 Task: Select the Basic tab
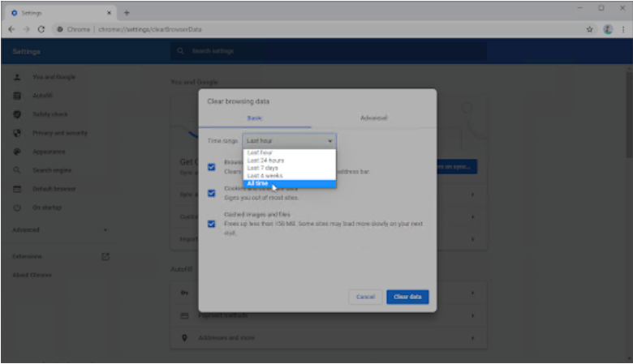(255, 118)
